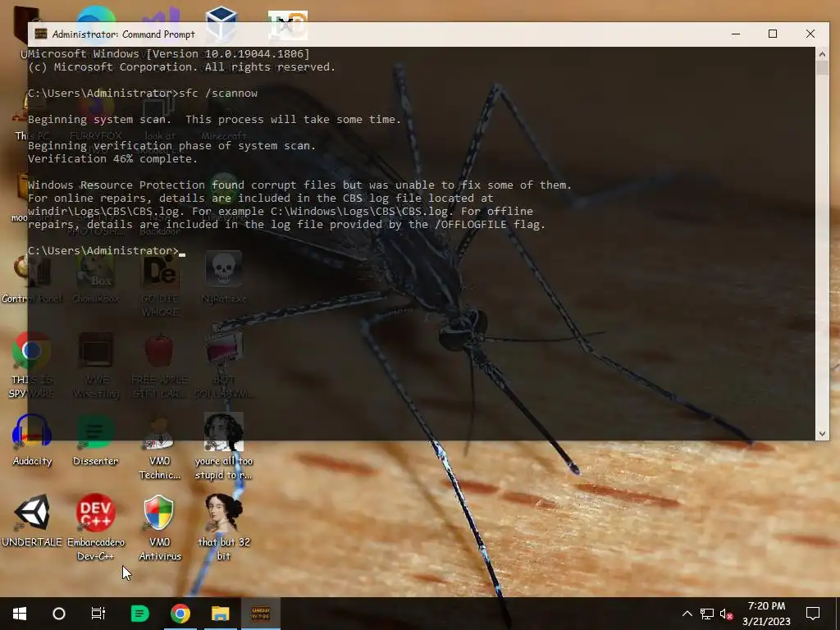Click the Command Prompt scrollbar up arrow
The image size is (840, 630).
tap(822, 54)
